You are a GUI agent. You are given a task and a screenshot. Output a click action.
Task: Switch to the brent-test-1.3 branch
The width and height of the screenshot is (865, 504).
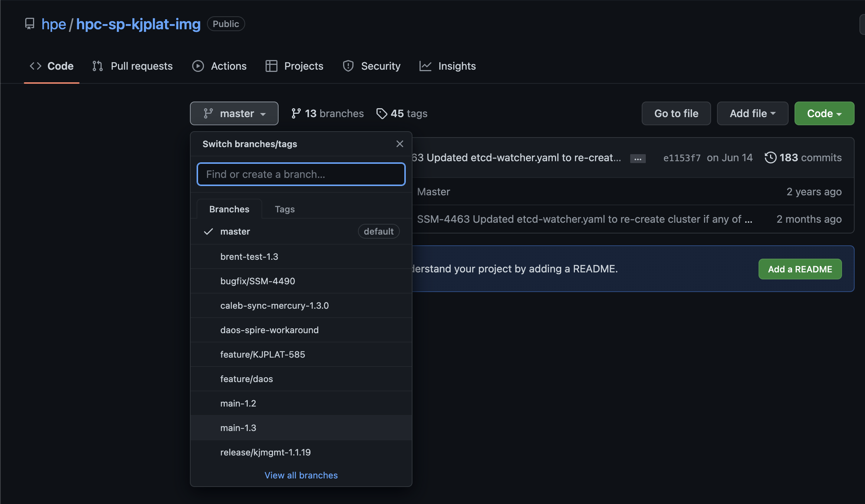tap(301, 256)
